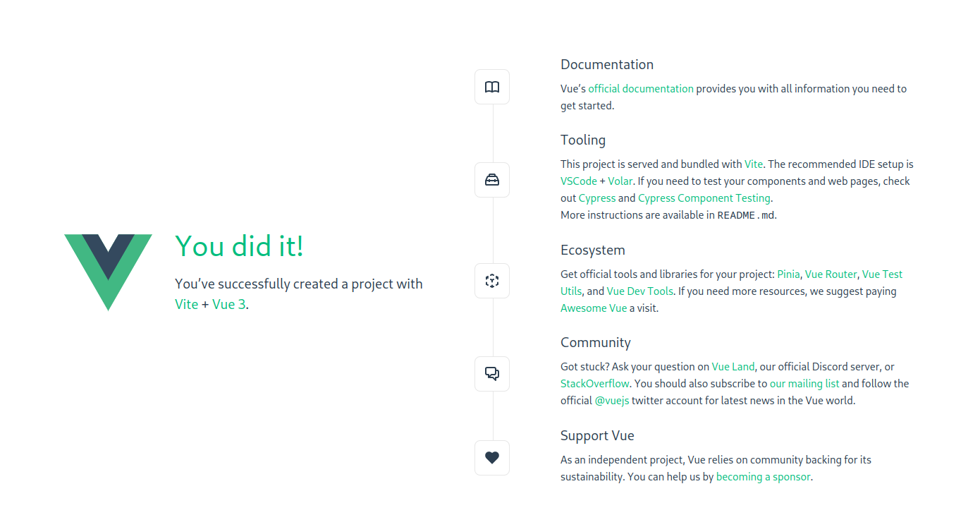Image resolution: width=980 pixels, height=527 pixels.
Task: Click the Pinia link
Action: (x=788, y=274)
